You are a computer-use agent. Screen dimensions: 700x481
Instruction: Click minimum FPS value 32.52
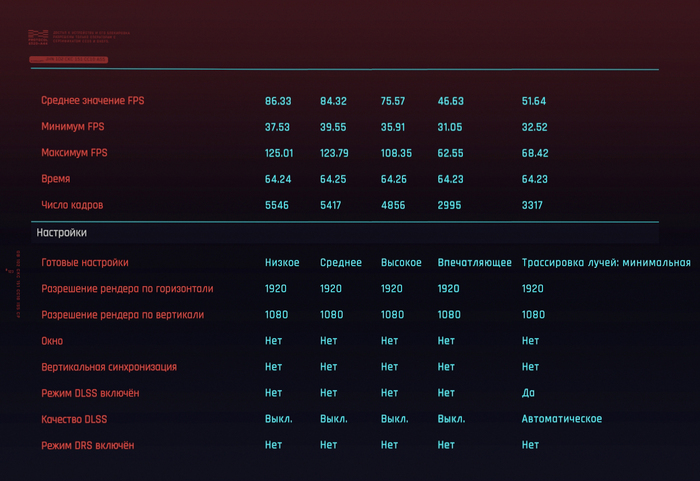click(x=534, y=127)
